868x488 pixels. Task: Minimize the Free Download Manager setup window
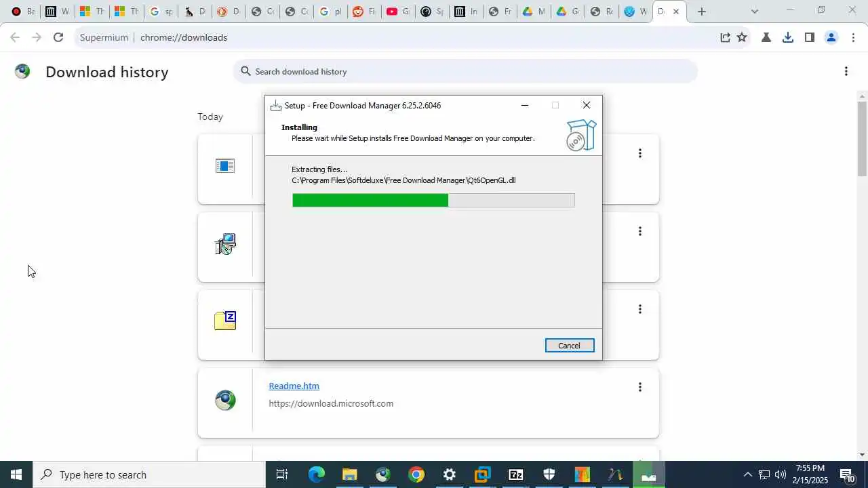pyautogui.click(x=524, y=105)
